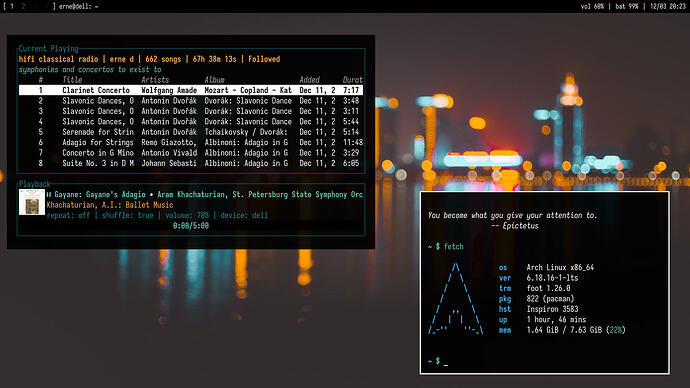
Task: Click the 12/03 20:23 date and time
Action: [668, 7]
